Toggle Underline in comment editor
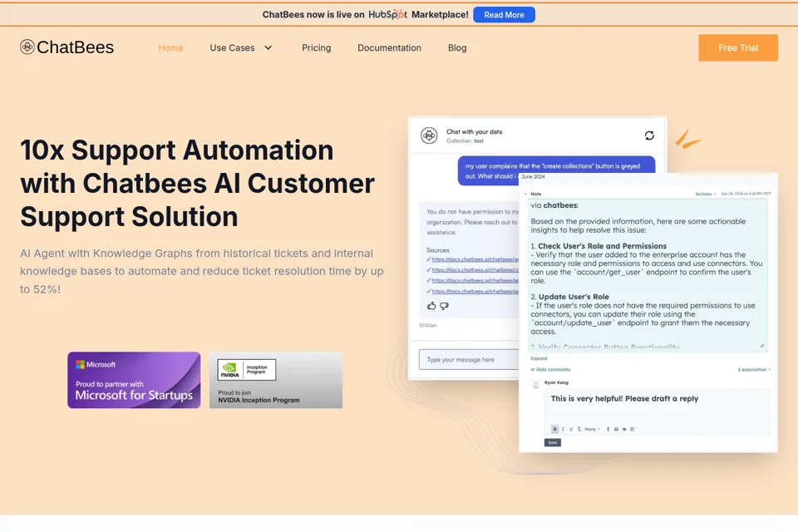The height and width of the screenshot is (532, 798). [571, 429]
